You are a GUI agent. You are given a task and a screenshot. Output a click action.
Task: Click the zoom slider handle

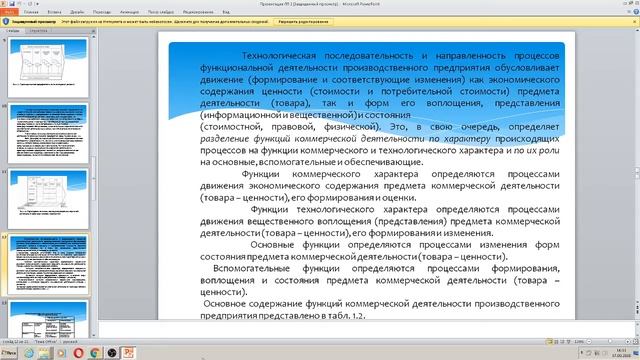pyautogui.click(x=609, y=341)
